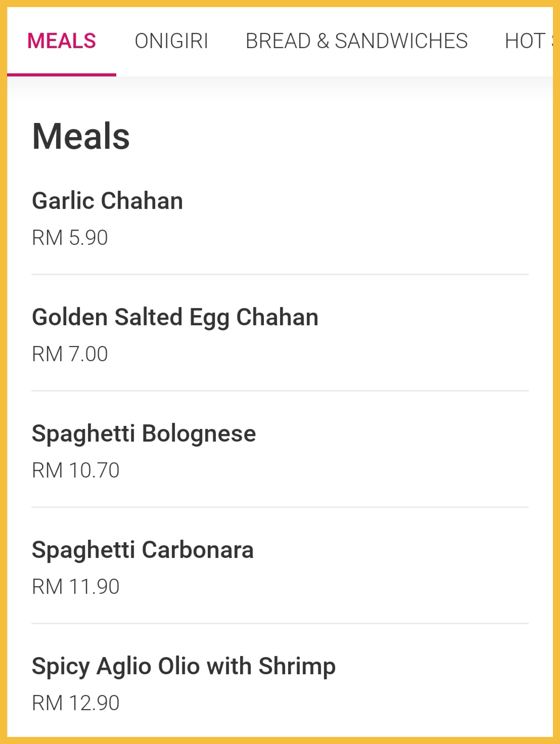Click the RM 7.00 price
560x744 pixels.
[x=70, y=354]
